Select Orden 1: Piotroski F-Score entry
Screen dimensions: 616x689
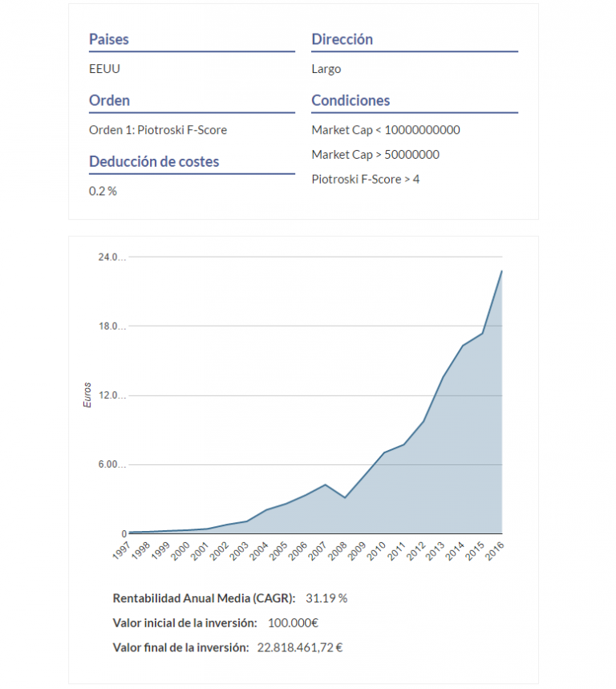tap(158, 130)
